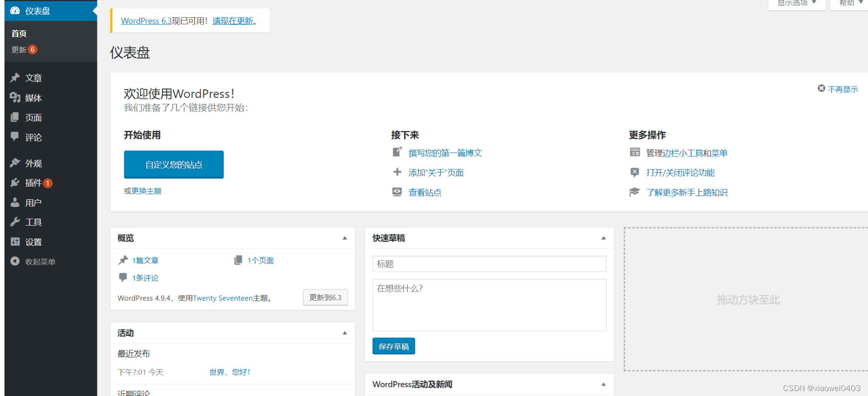Click the dashboard gauge icon in sidebar
The width and height of the screenshot is (868, 396).
point(15,10)
